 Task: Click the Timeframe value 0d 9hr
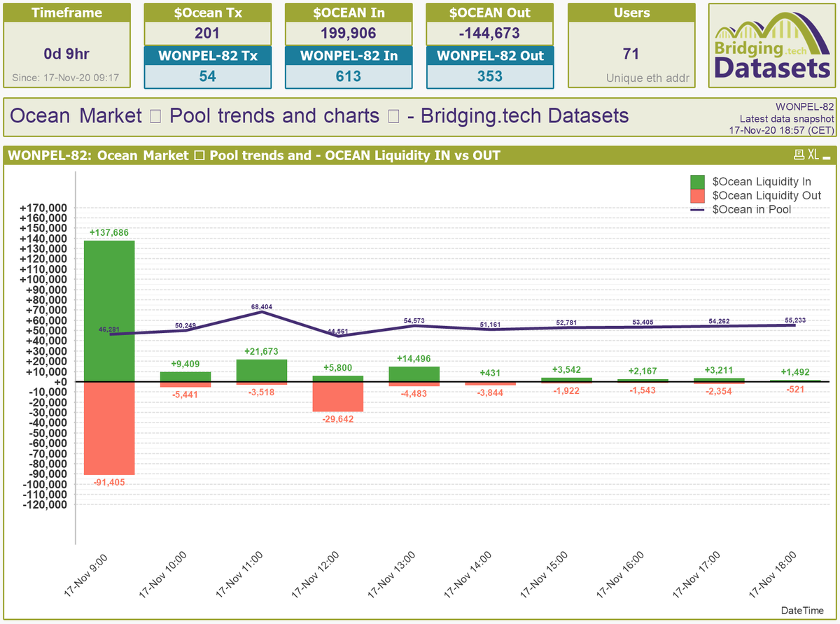click(x=66, y=54)
